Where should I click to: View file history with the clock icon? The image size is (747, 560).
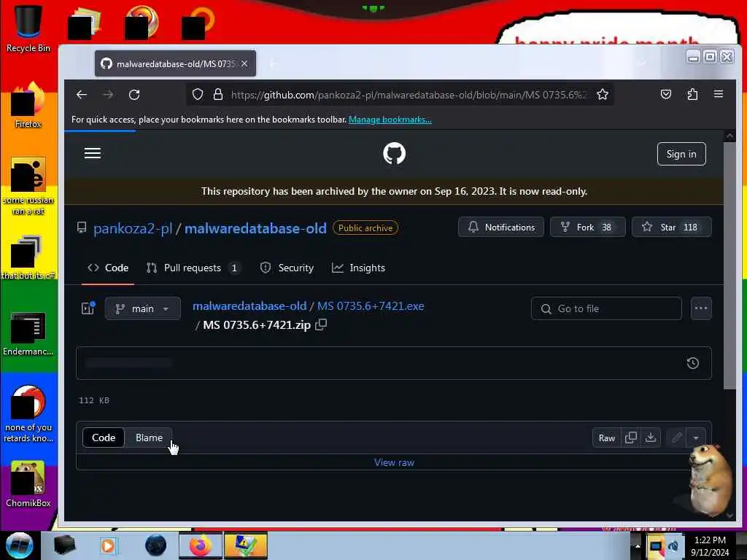pyautogui.click(x=693, y=363)
